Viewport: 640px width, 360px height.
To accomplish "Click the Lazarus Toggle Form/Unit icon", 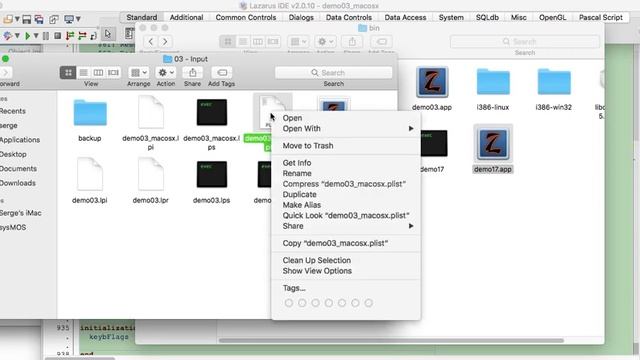I will 53,19.
